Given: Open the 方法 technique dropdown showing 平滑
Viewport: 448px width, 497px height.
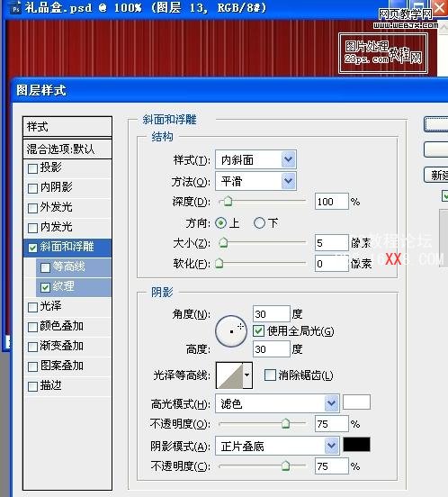Looking at the screenshot, I should point(255,181).
